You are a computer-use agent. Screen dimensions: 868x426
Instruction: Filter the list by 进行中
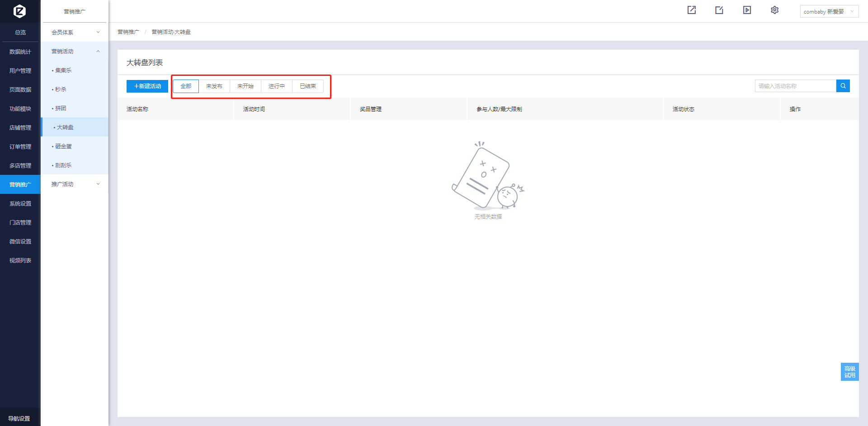click(277, 86)
